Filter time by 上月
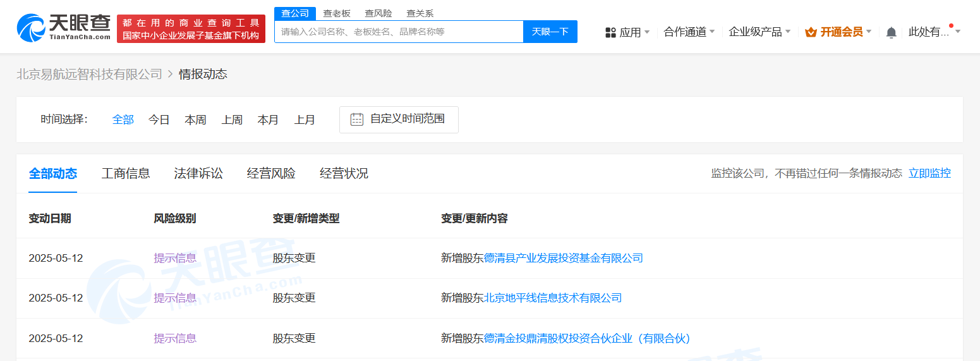980x361 pixels. (x=305, y=119)
